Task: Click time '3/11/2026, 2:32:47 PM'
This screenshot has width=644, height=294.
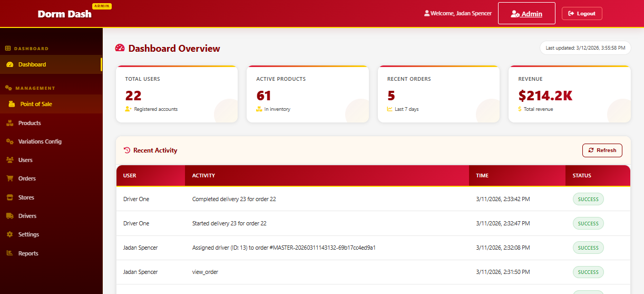Action: click(x=503, y=223)
